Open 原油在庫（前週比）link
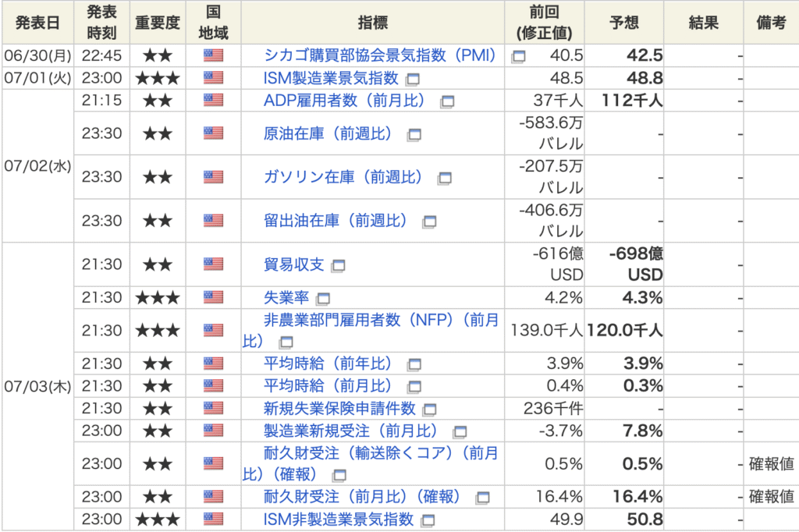The width and height of the screenshot is (799, 532). pyautogui.click(x=328, y=133)
